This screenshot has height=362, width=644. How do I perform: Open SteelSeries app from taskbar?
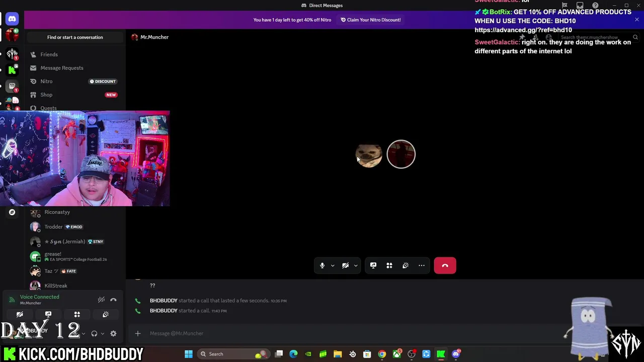(353, 354)
